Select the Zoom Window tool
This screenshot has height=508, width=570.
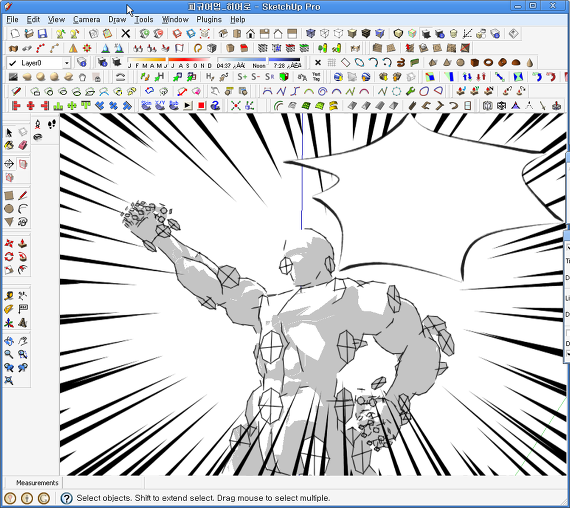23,354
